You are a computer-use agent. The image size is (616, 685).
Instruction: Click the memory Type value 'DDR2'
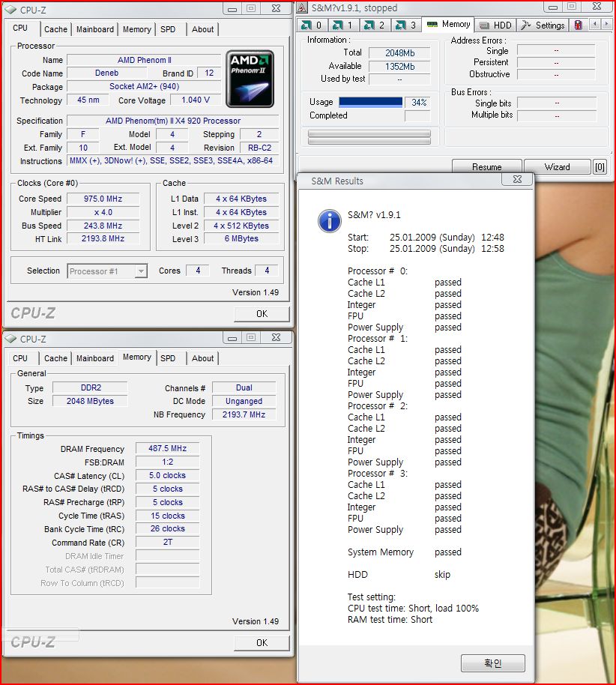coord(91,387)
